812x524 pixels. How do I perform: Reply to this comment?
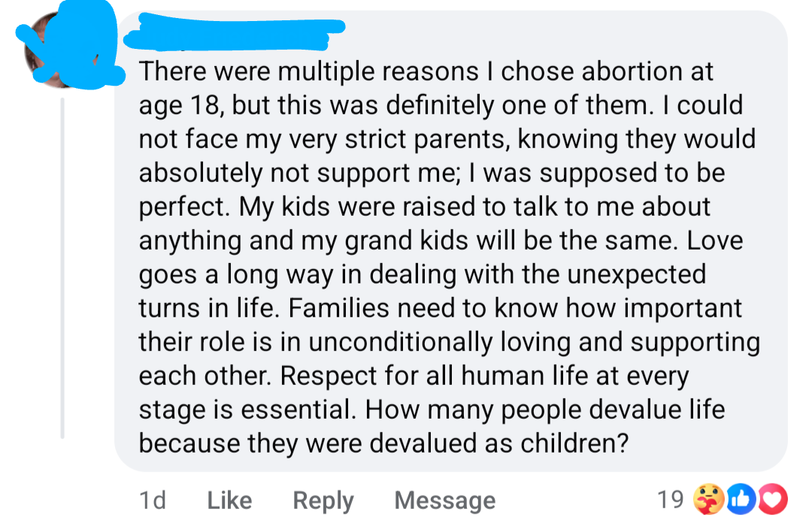click(x=323, y=500)
